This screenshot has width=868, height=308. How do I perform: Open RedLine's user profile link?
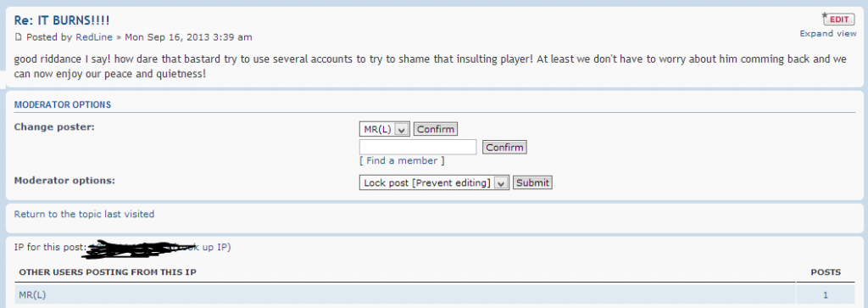tap(94, 37)
